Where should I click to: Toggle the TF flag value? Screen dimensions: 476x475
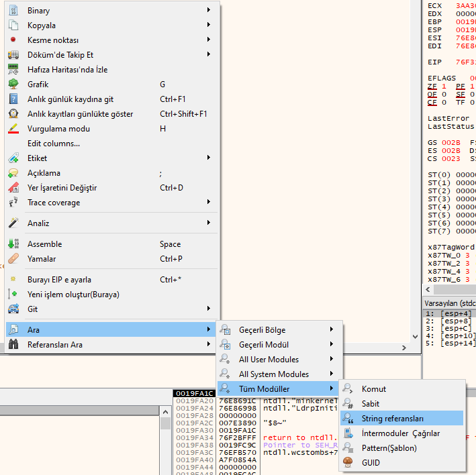472,103
